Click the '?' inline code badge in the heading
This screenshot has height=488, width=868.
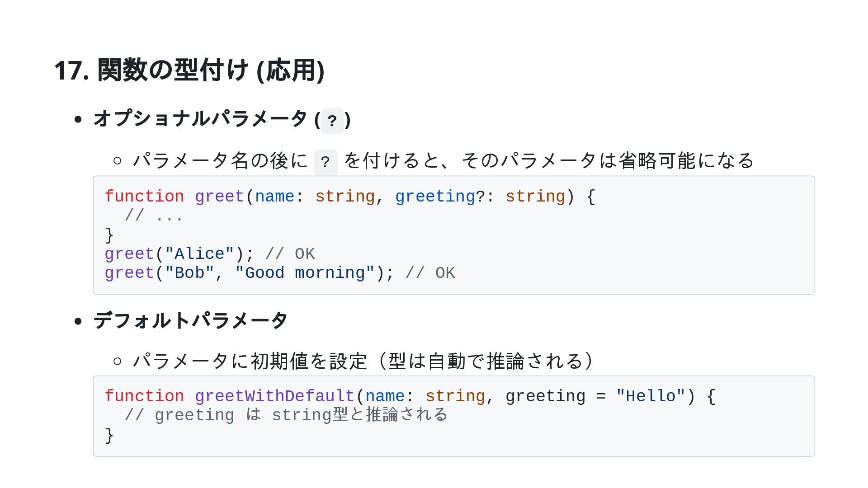point(332,121)
